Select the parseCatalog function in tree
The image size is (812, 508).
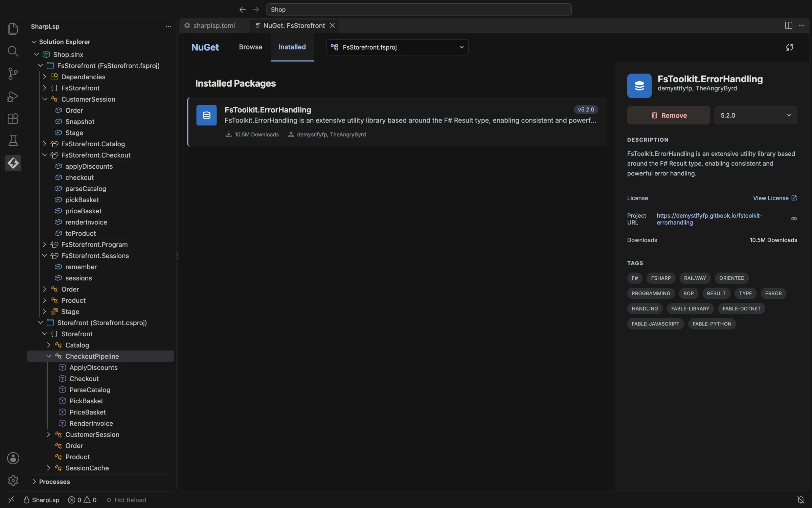(x=86, y=189)
